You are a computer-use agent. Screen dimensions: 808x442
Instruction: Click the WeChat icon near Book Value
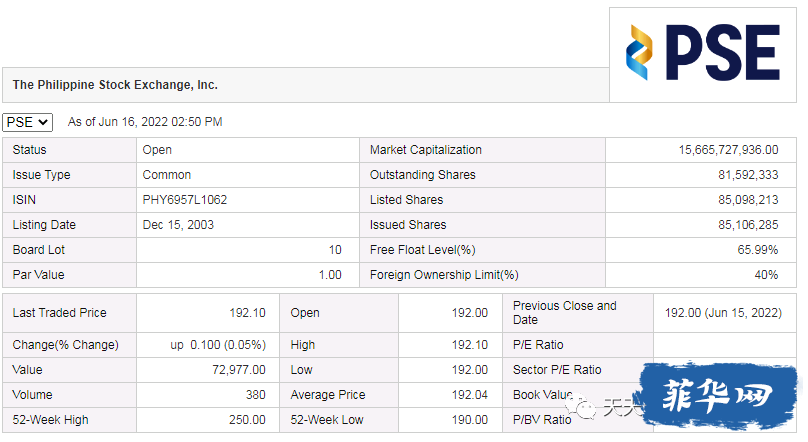[583, 408]
